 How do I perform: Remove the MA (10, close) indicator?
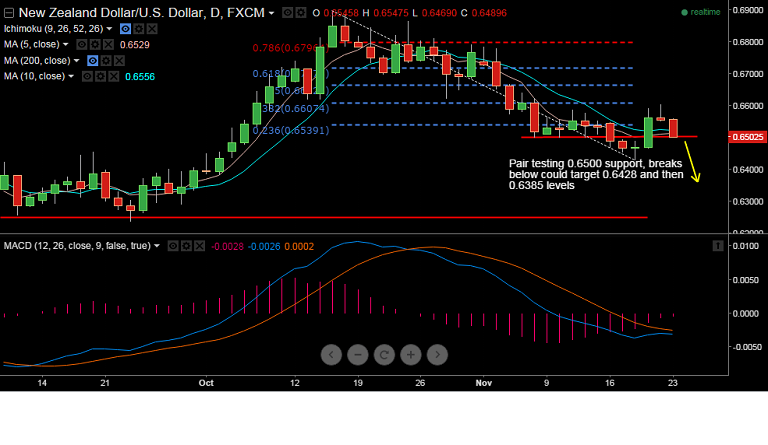click(114, 76)
